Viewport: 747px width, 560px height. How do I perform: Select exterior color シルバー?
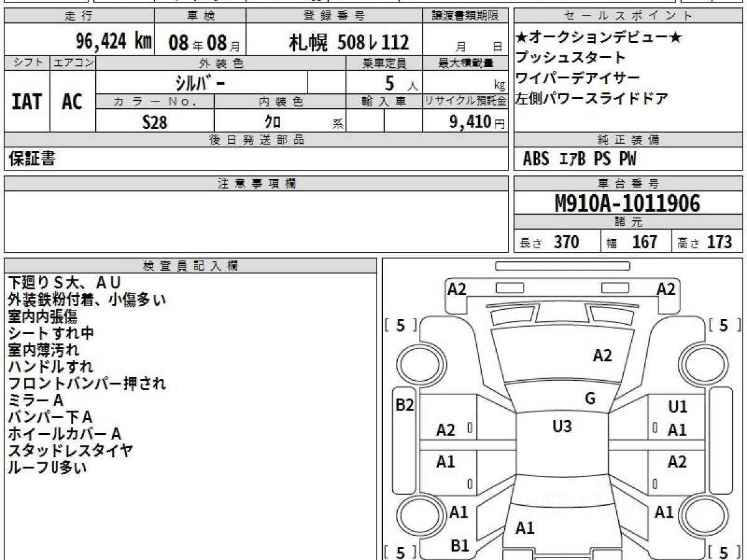[200, 82]
